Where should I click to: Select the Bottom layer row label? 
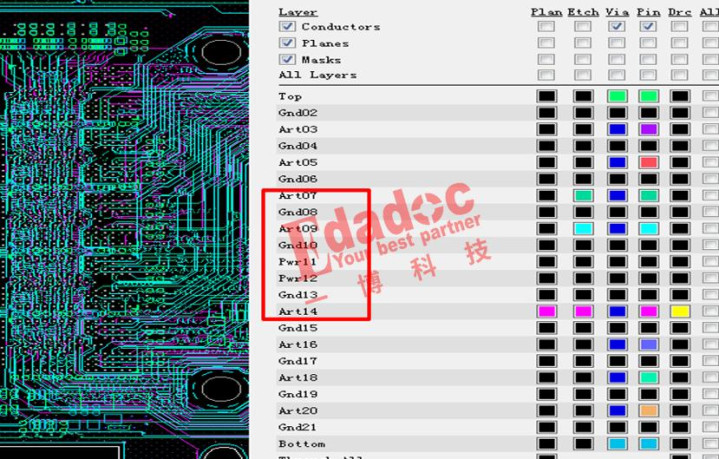coord(302,444)
